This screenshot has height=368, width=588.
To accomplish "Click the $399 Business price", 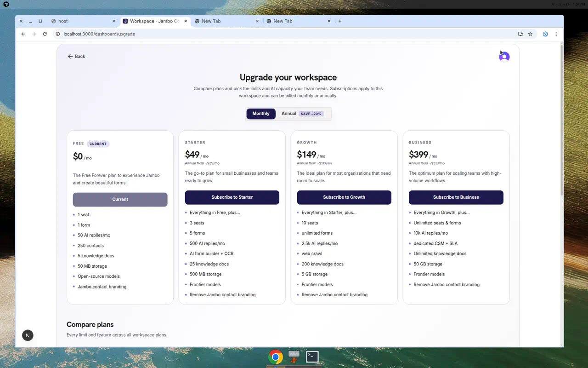I will 418,155.
